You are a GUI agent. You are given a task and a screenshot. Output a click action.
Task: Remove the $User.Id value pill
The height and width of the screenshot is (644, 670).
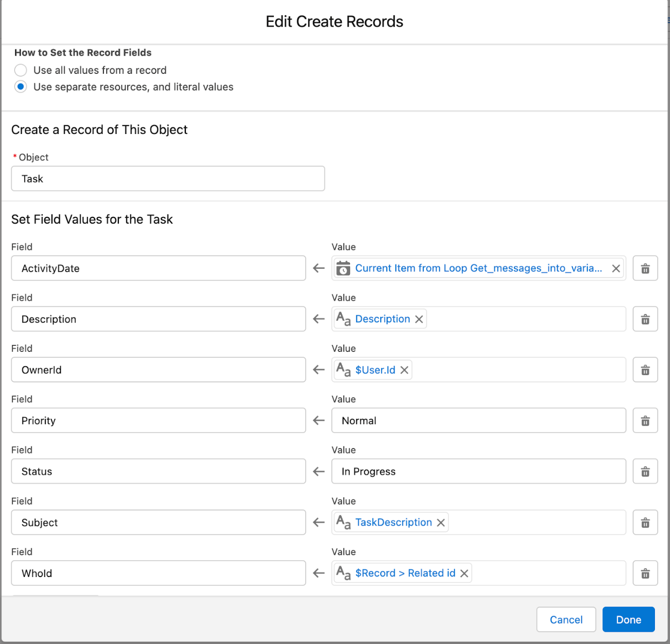(404, 370)
